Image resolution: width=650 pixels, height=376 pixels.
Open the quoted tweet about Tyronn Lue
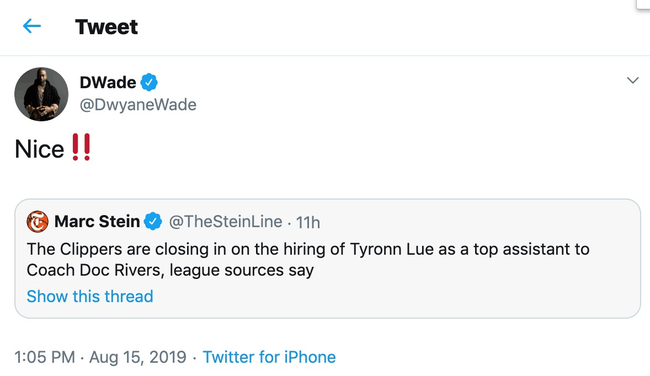pyautogui.click(x=327, y=259)
